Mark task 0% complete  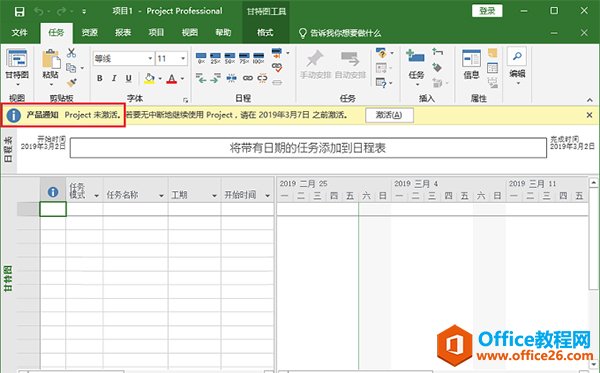click(x=201, y=58)
